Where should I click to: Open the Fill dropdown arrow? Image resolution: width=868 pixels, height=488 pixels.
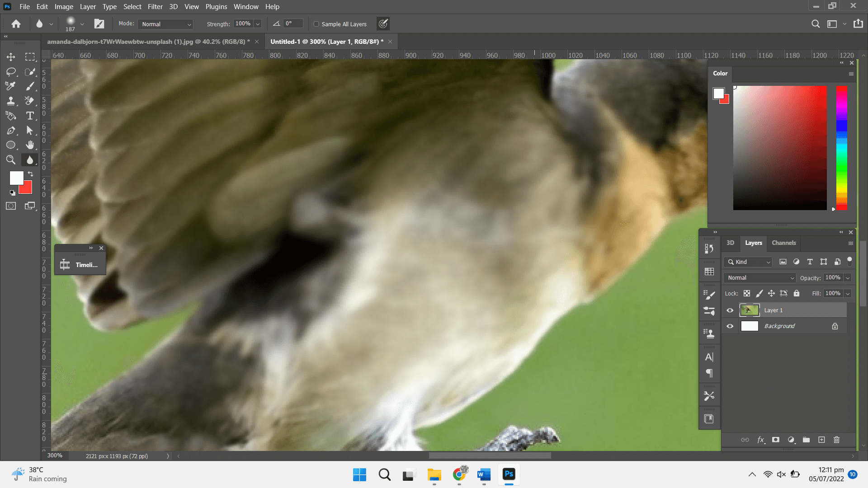click(x=848, y=294)
